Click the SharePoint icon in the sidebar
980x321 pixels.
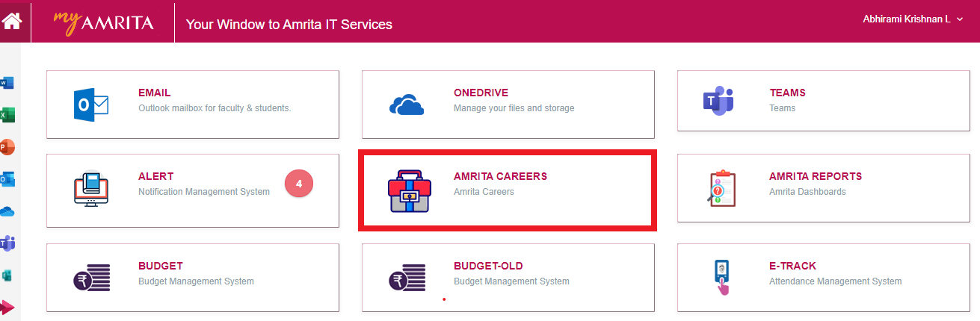pos(8,275)
